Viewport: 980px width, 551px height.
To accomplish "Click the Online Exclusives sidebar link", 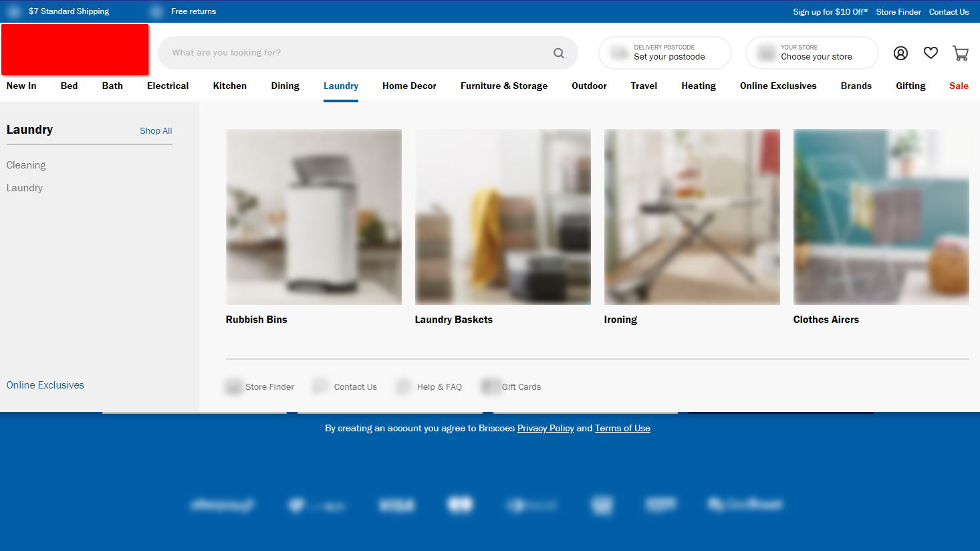I will tap(45, 385).
